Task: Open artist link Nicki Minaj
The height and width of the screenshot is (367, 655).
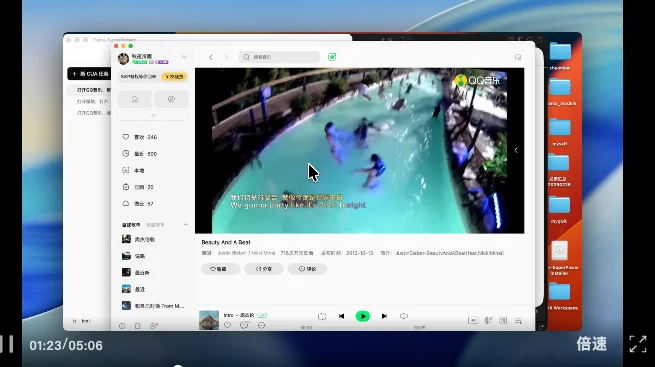Action: coord(263,253)
